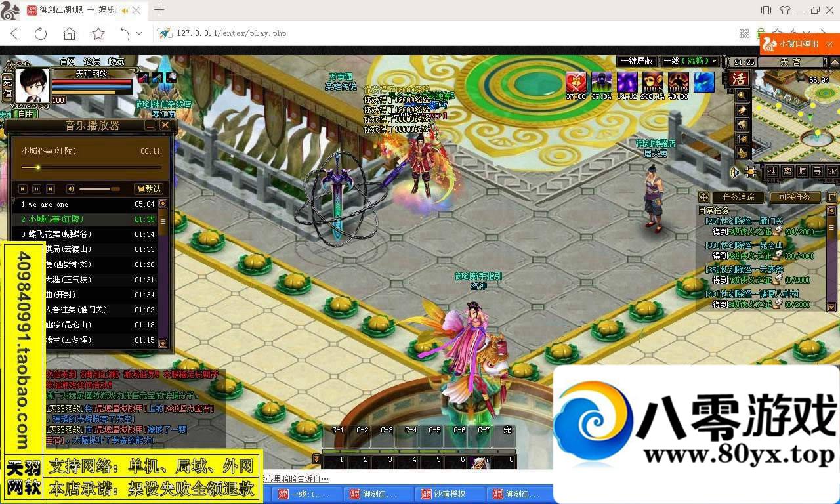
Task: Skip to next song
Action: point(51,189)
